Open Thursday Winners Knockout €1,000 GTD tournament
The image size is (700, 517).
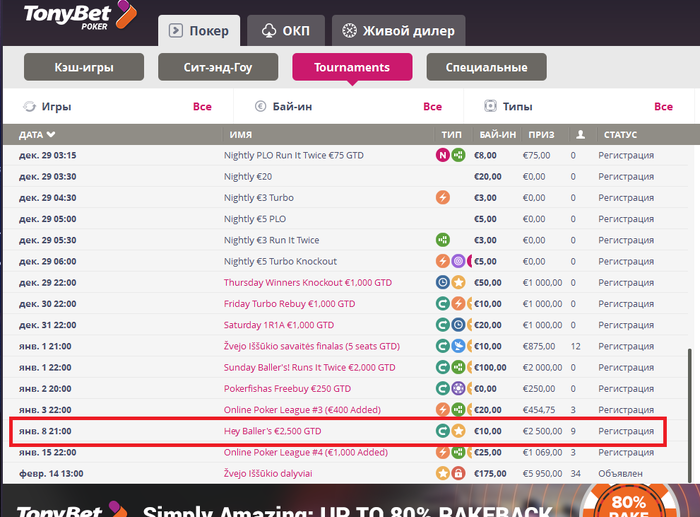tap(308, 283)
